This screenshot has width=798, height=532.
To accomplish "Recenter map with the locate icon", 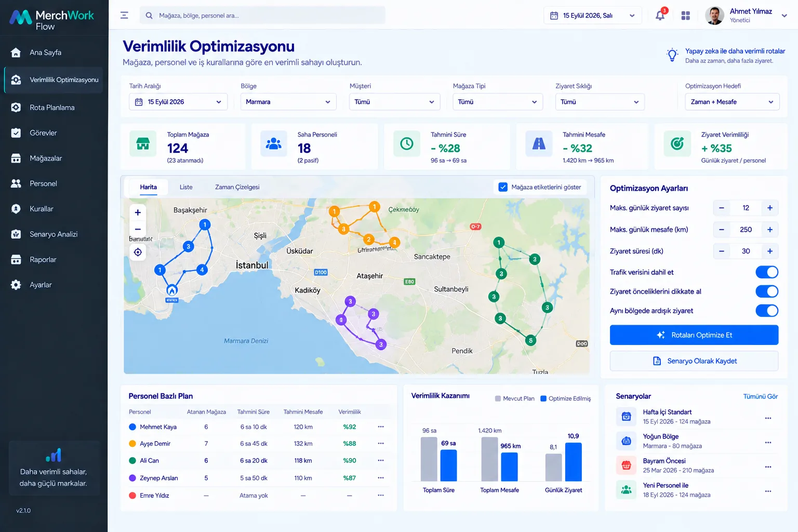I will click(138, 252).
